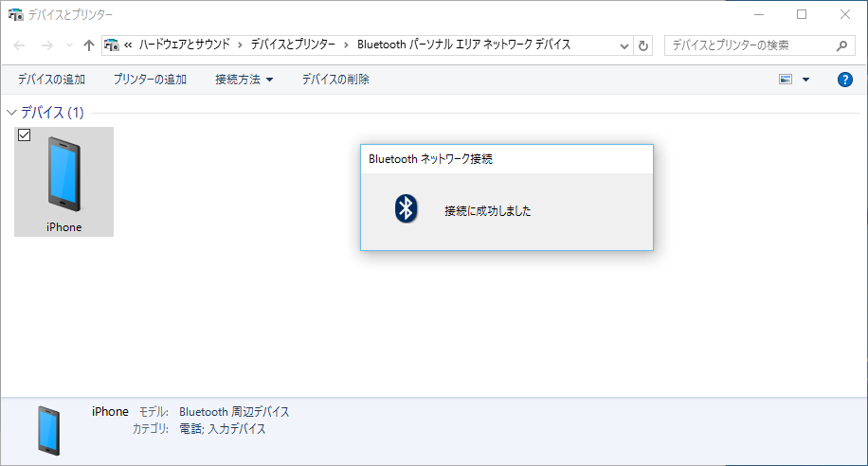Click the iPhone name in details pane

coord(110,412)
